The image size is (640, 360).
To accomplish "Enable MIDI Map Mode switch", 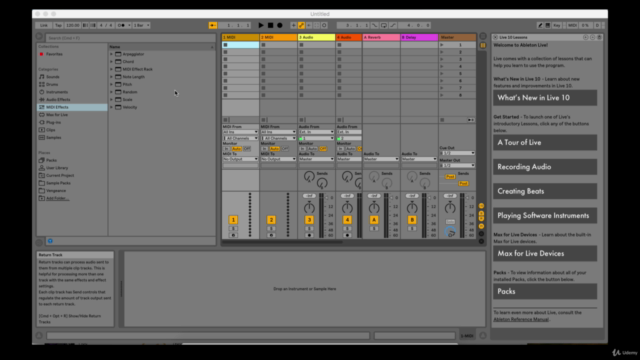I will 572,25.
